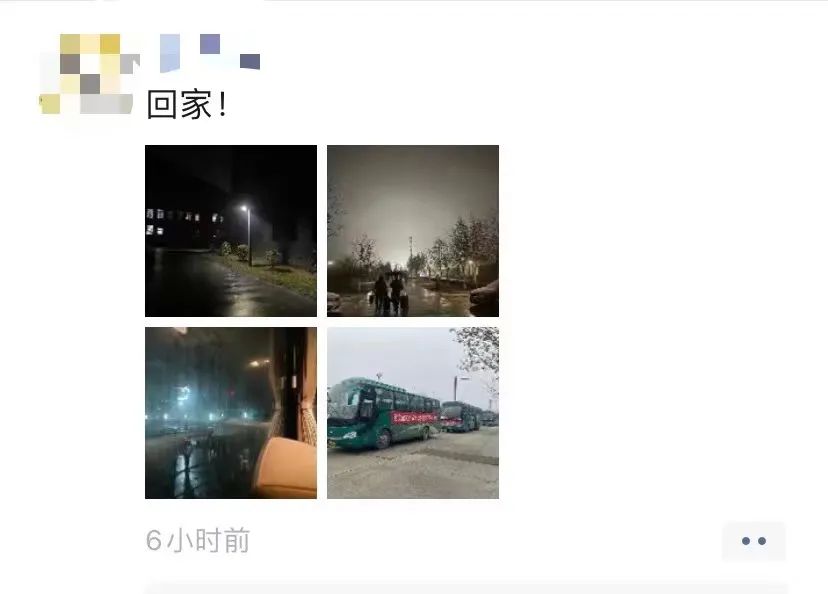Viewport: 828px width, 594px height.
Task: View the image with the red bus banner
Action: 413,413
